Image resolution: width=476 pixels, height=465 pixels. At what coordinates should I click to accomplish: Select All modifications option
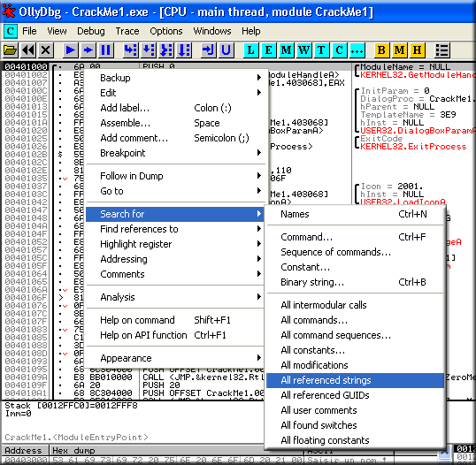(x=355, y=365)
